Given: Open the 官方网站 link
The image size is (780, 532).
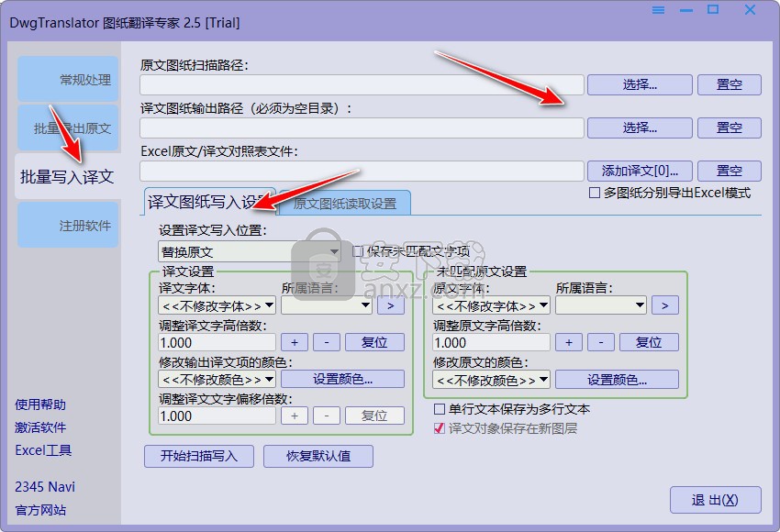Looking at the screenshot, I should 40,510.
